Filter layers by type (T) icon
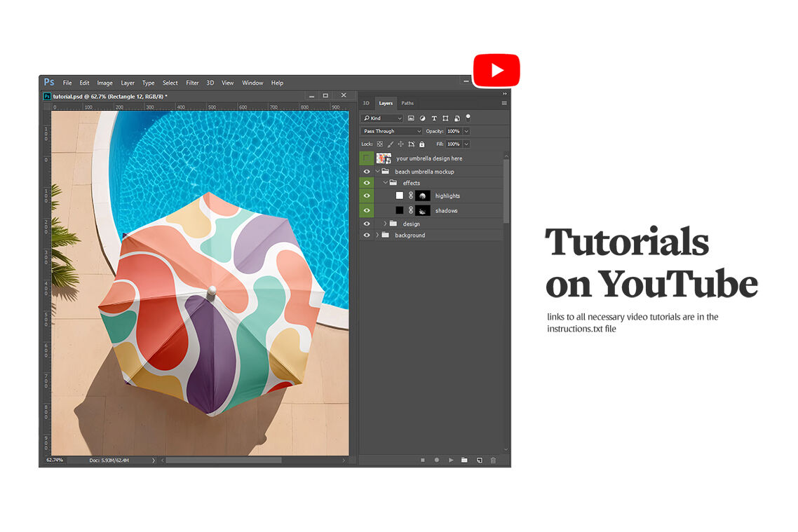The height and width of the screenshot is (532, 798). [434, 118]
